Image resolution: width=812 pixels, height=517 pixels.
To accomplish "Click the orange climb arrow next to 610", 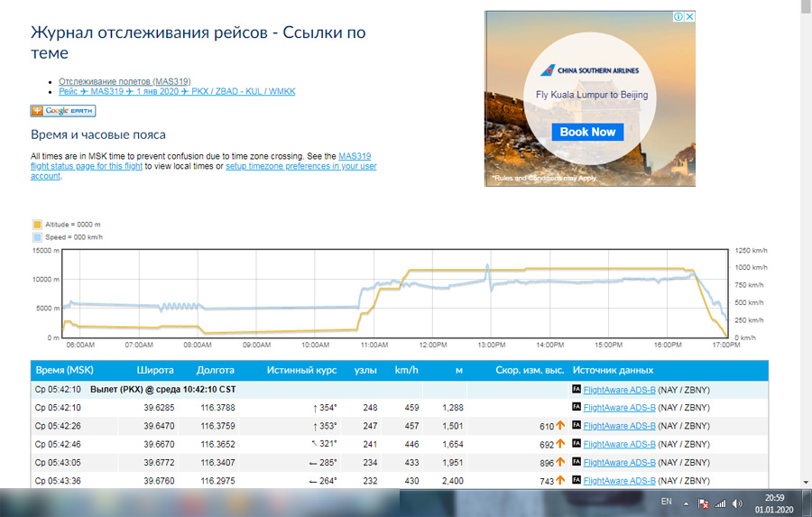I will 560,425.
